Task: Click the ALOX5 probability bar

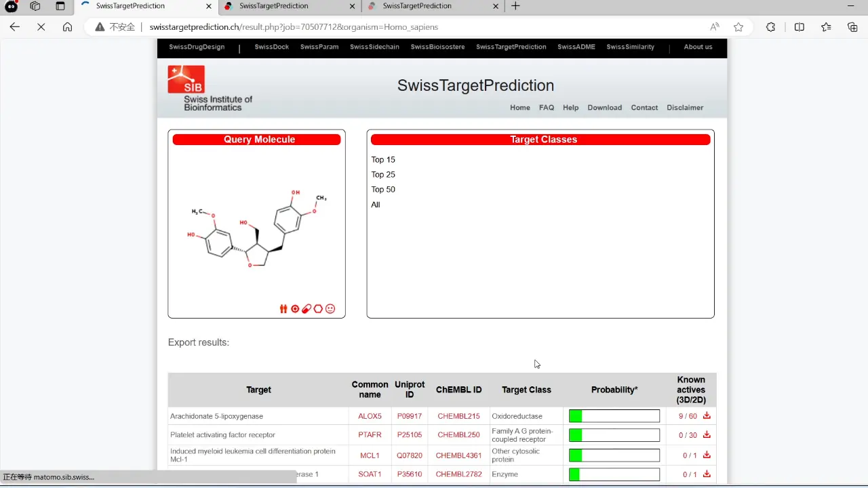Action: pyautogui.click(x=614, y=416)
